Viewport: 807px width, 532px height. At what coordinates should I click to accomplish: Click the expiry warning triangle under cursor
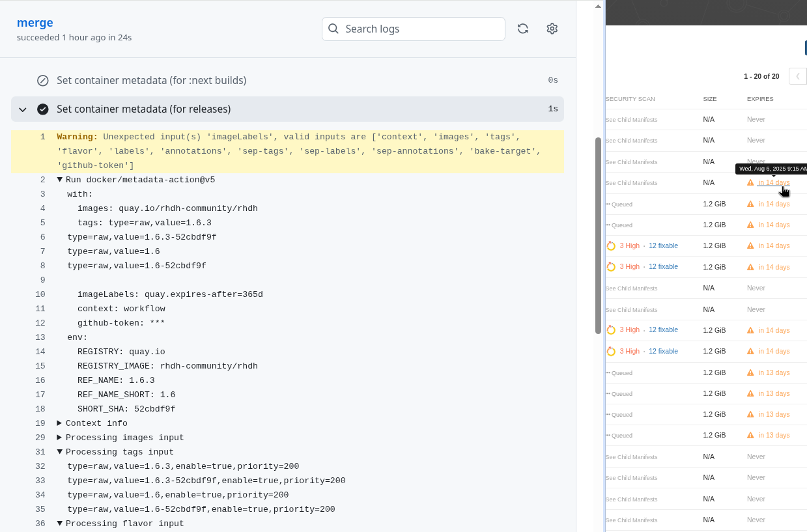pos(750,183)
